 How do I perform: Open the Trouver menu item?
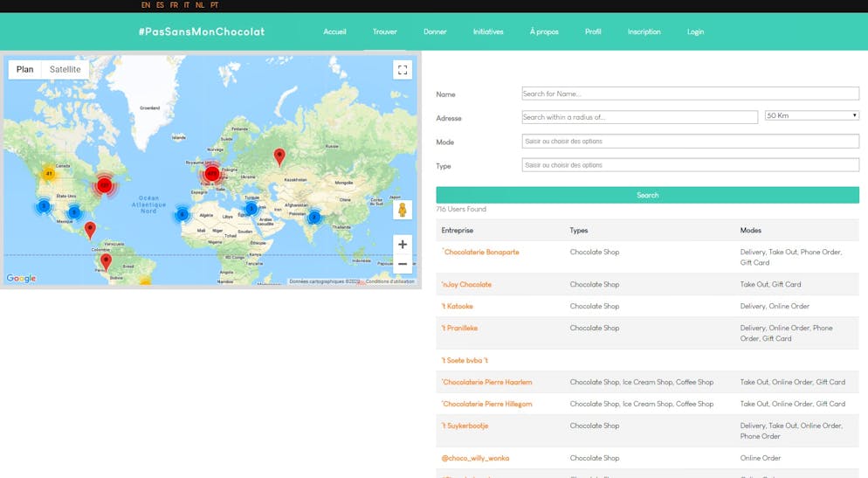point(385,31)
